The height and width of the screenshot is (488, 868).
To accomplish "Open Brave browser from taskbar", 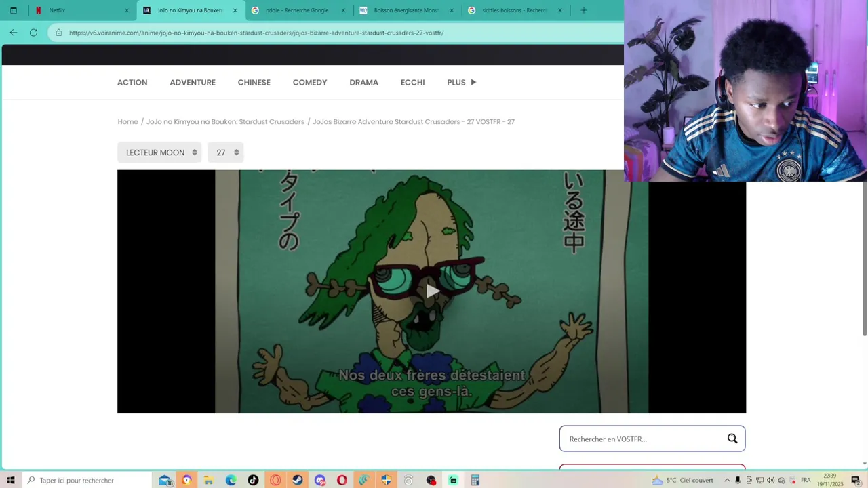I will coord(187,480).
